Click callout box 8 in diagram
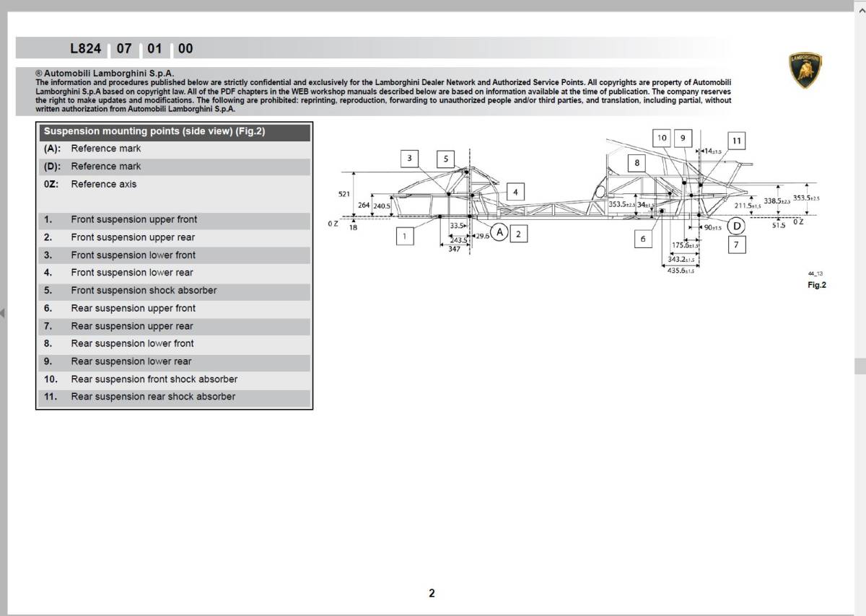 tap(637, 163)
